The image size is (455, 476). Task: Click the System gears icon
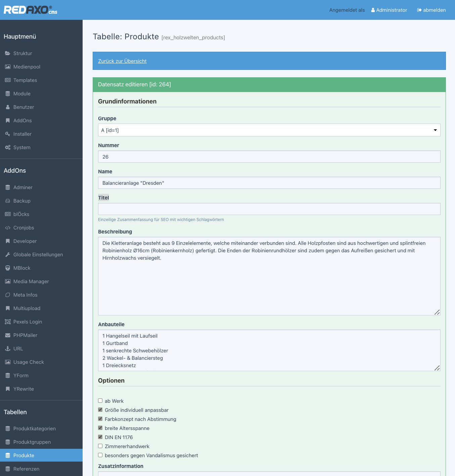pos(8,147)
